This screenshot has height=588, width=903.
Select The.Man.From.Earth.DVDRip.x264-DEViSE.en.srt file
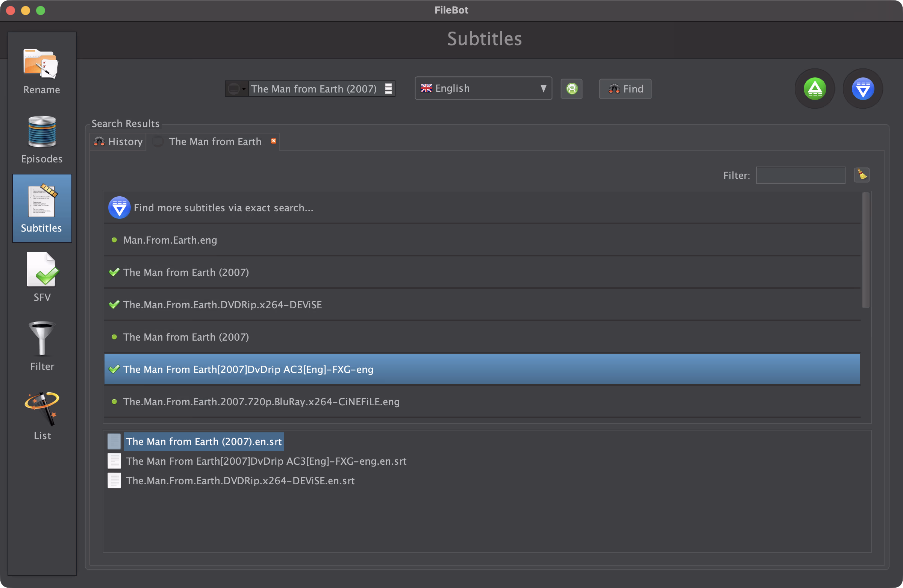[x=240, y=480]
